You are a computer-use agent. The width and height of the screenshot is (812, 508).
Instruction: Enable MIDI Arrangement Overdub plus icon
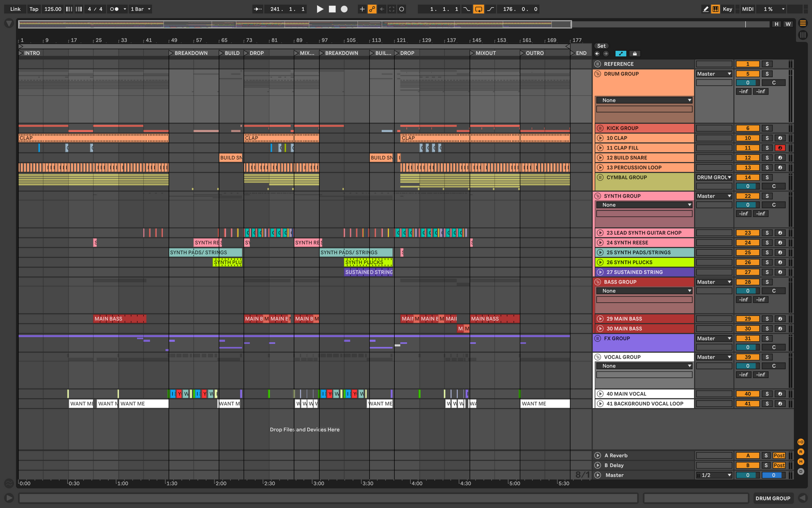pos(362,9)
